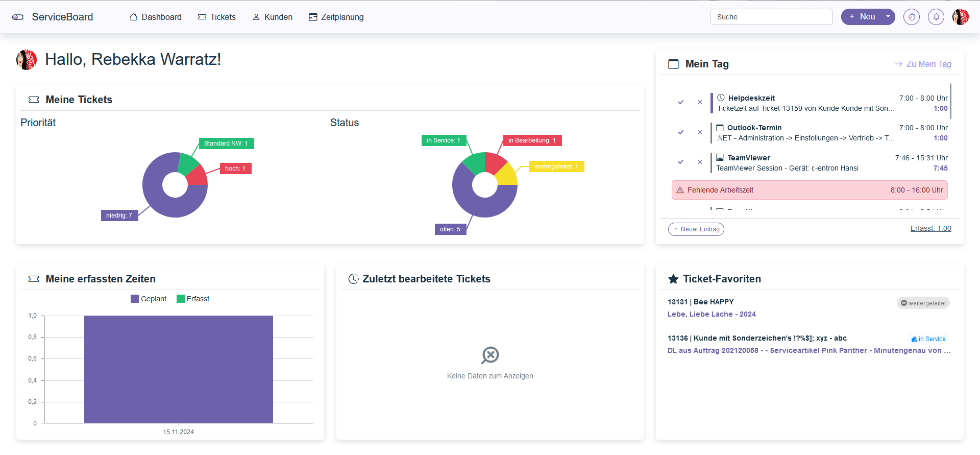The height and width of the screenshot is (455, 980).
Task: Open the Tickets menu
Action: 217,17
